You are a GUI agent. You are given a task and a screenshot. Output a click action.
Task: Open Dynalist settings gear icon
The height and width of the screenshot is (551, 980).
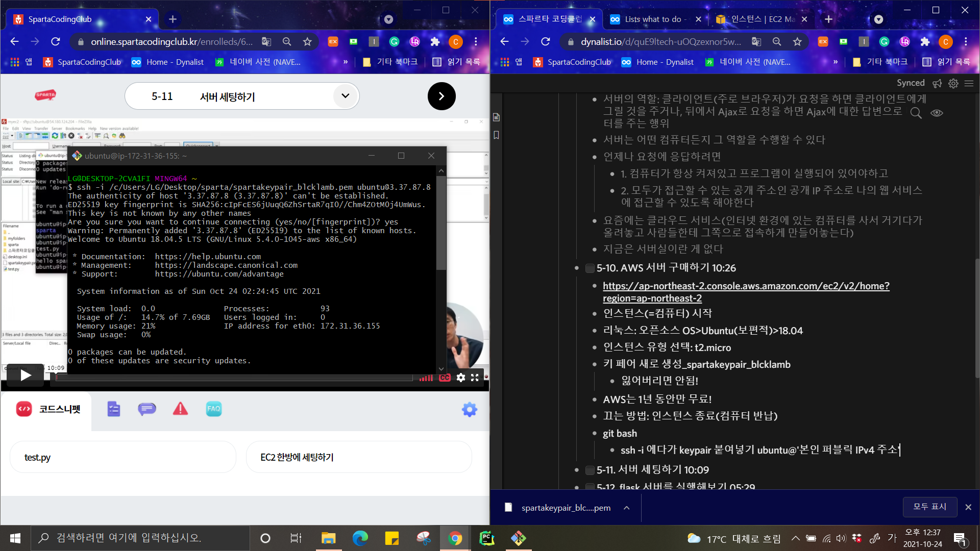[953, 83]
